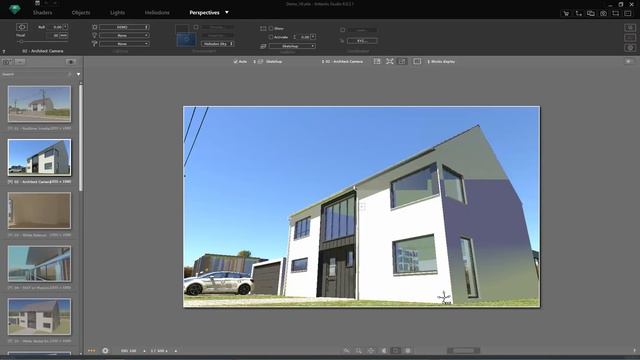The height and width of the screenshot is (360, 640).
Task: Click the foreground environment preview box
Action: [x=182, y=29]
